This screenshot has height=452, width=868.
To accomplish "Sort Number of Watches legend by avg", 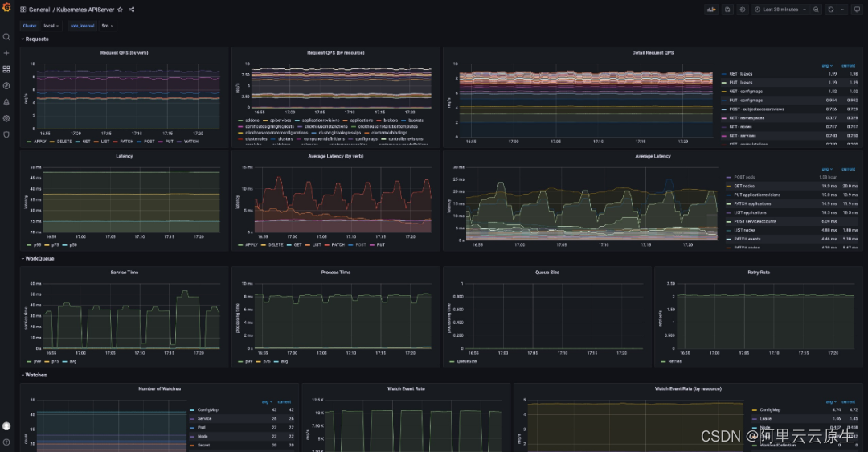I will (x=268, y=401).
